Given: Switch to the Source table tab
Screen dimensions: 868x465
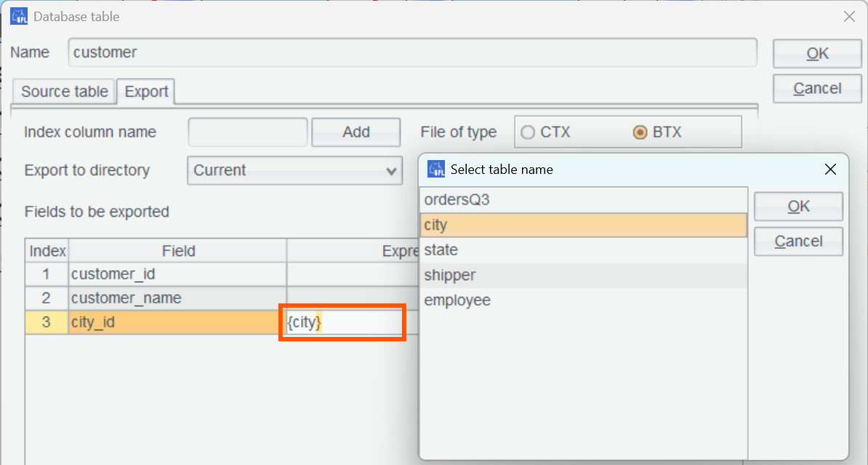Looking at the screenshot, I should click(x=64, y=92).
